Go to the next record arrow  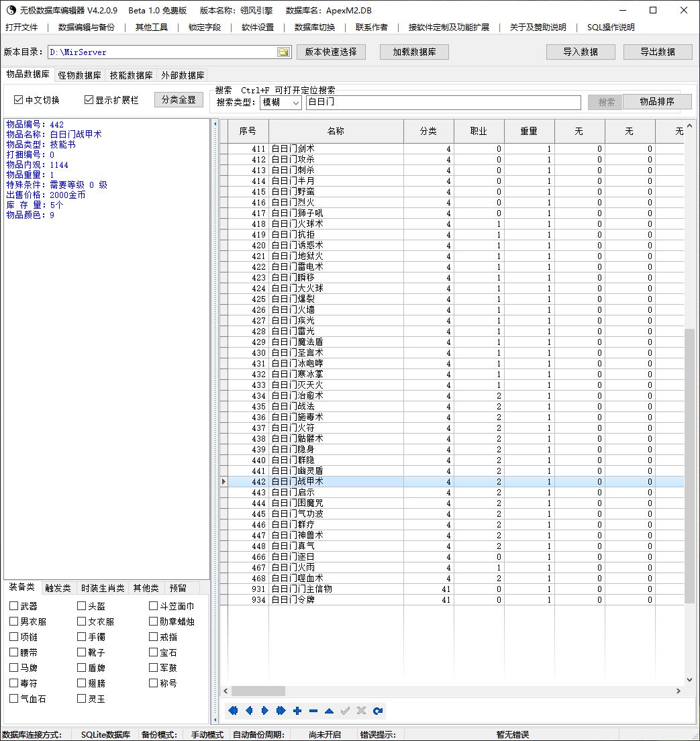(265, 711)
